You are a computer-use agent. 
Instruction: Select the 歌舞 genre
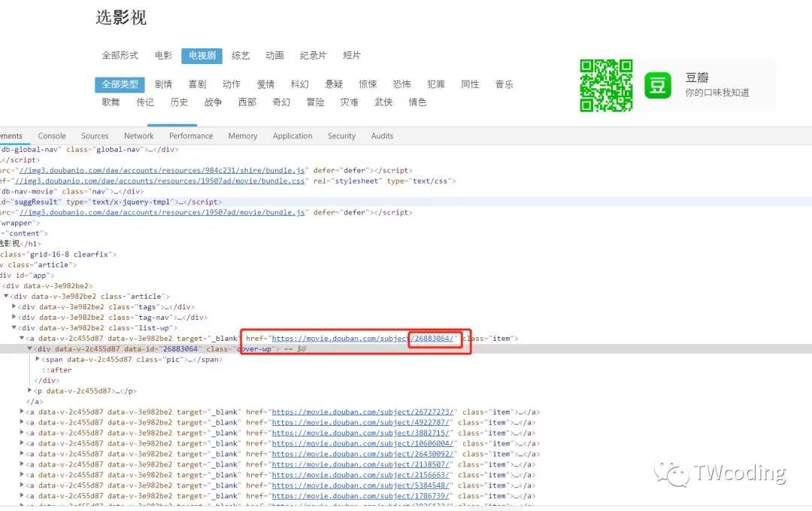111,102
